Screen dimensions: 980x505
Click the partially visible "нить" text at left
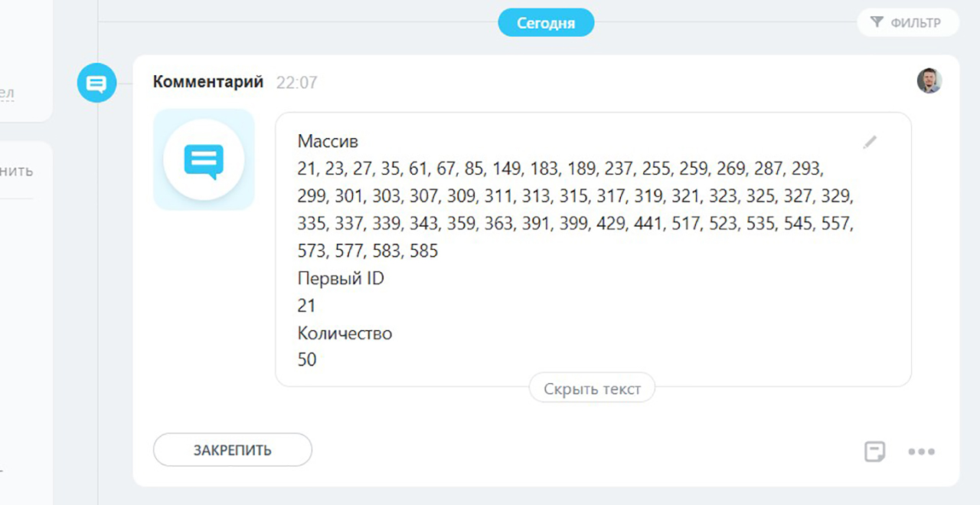coord(16,170)
